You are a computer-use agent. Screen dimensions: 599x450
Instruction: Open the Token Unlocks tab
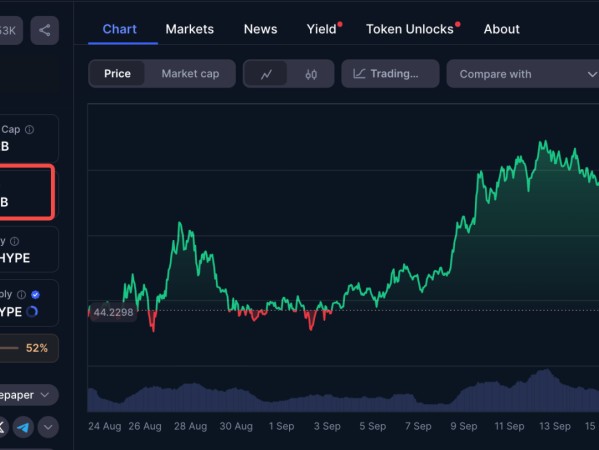[410, 29]
